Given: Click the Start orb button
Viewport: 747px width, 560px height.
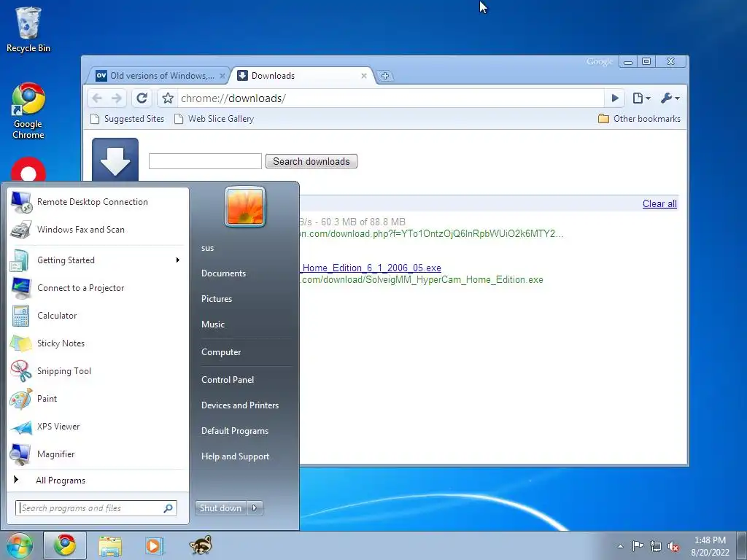Looking at the screenshot, I should [20, 545].
